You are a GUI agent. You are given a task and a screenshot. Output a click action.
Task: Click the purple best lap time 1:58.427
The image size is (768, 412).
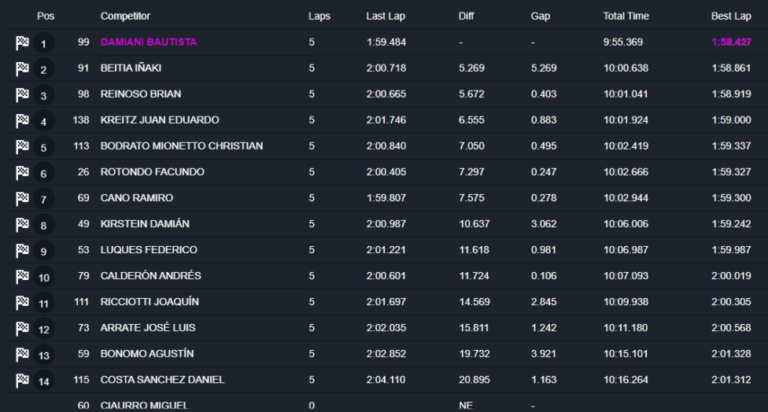(x=731, y=42)
